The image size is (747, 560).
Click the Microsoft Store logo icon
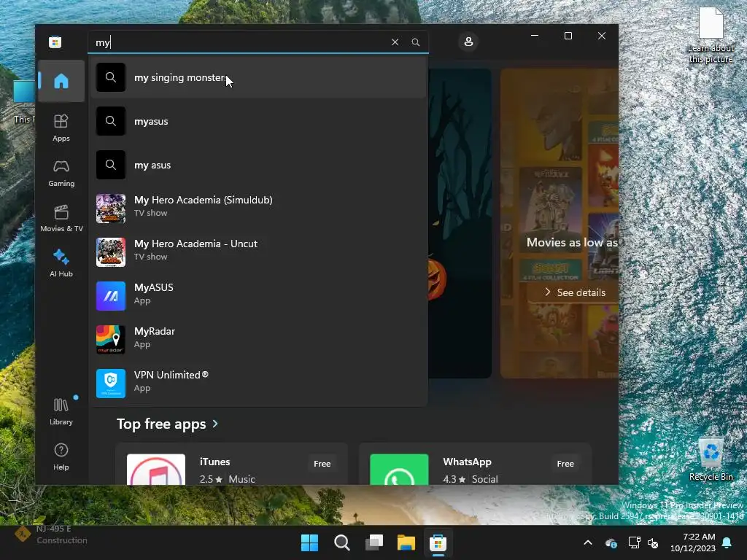point(55,42)
